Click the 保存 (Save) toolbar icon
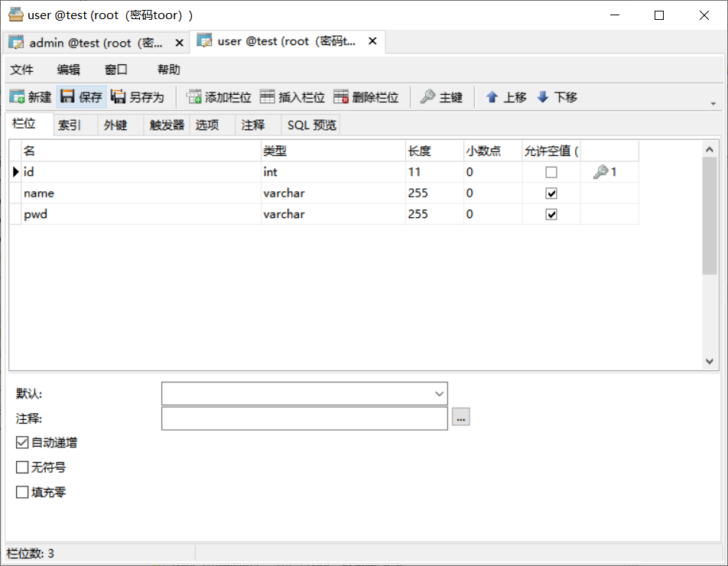Viewport: 728px width, 566px height. point(80,96)
